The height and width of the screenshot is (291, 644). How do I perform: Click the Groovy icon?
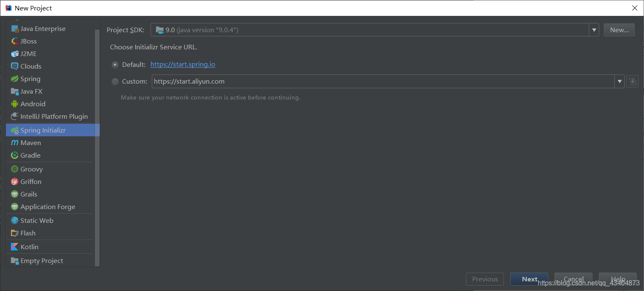click(15, 169)
